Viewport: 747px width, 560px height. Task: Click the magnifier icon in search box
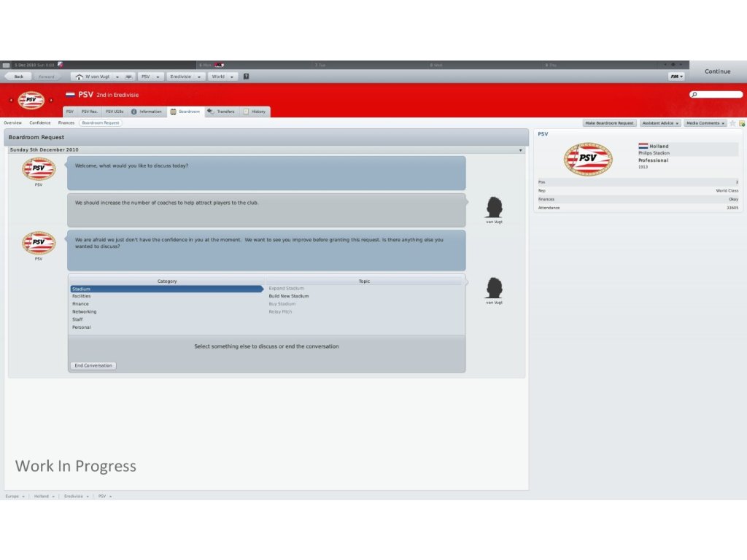[x=694, y=95]
